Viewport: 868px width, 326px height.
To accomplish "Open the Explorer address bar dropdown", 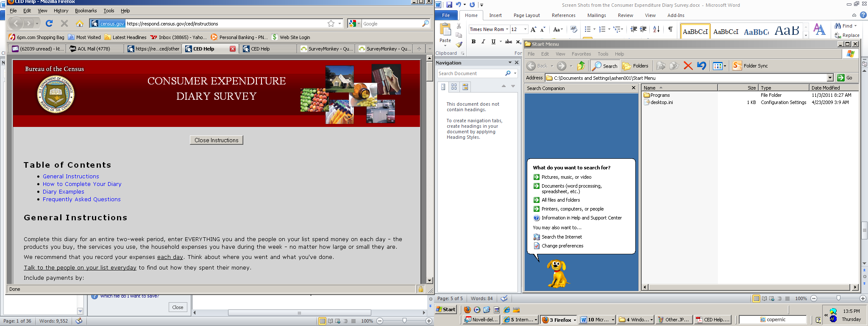I will click(830, 78).
